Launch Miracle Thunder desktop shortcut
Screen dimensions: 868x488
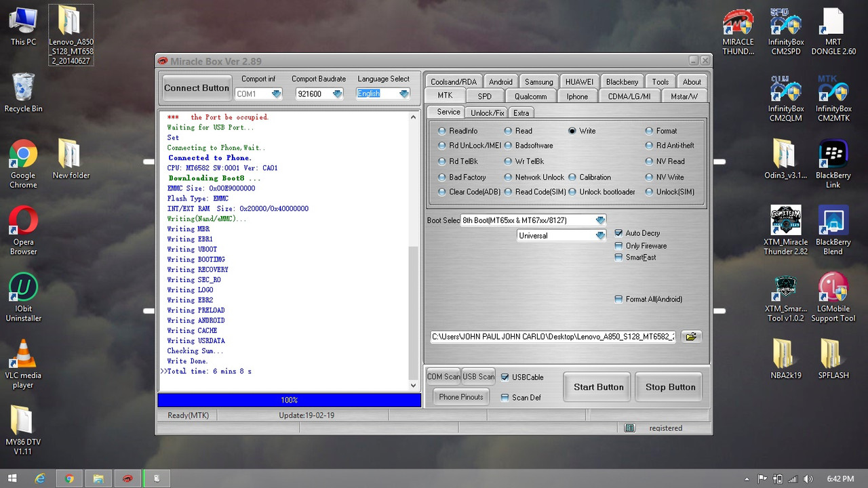[738, 33]
